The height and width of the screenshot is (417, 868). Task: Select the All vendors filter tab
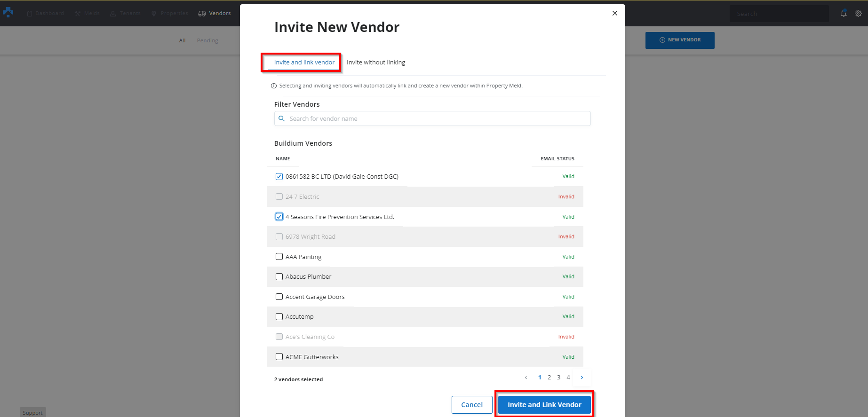pyautogui.click(x=182, y=40)
